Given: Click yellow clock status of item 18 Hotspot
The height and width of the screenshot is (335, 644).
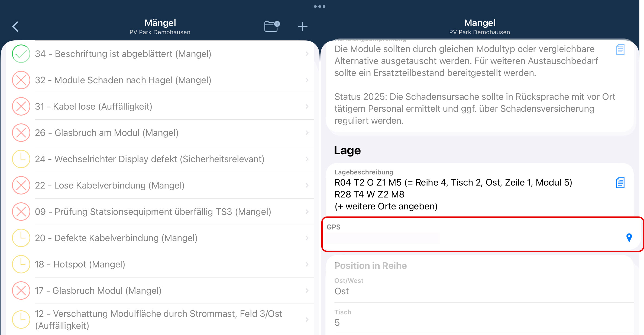Looking at the screenshot, I should [21, 264].
